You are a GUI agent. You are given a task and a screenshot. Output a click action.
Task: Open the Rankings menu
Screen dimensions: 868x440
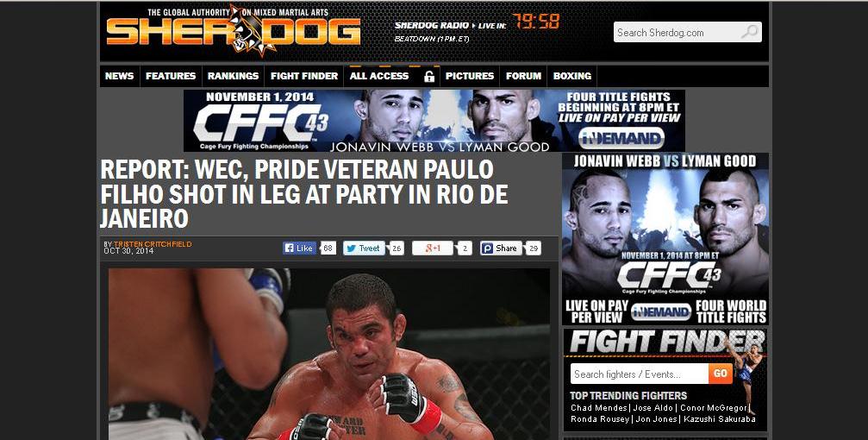click(x=233, y=76)
